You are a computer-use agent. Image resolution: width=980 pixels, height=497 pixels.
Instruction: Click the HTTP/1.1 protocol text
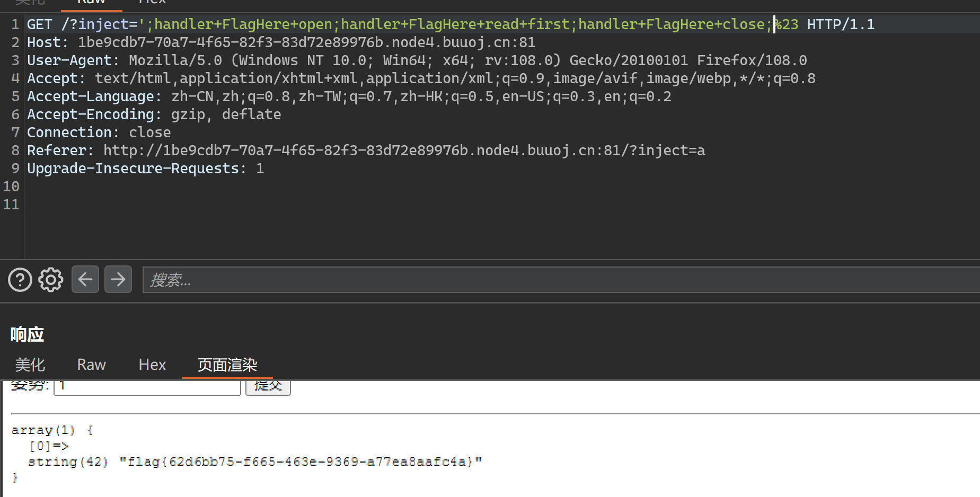(841, 24)
